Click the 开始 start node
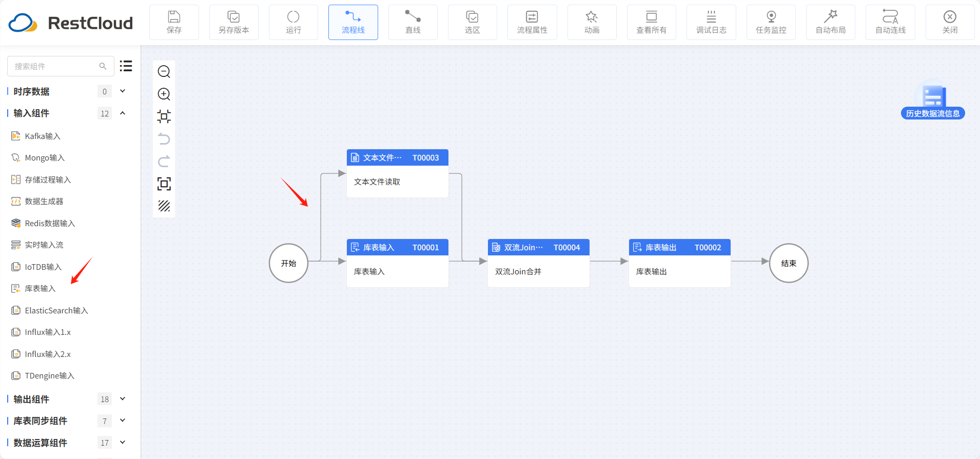This screenshot has width=980, height=459. pyautogui.click(x=288, y=263)
